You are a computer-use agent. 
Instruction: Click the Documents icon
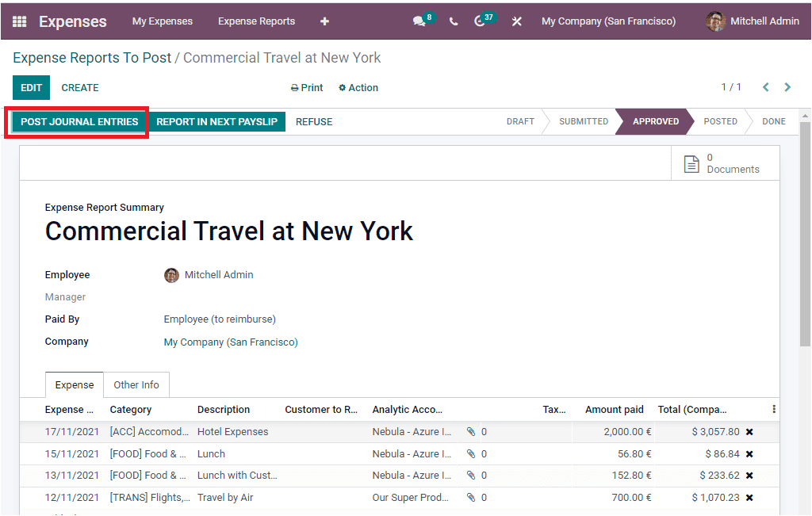point(691,163)
